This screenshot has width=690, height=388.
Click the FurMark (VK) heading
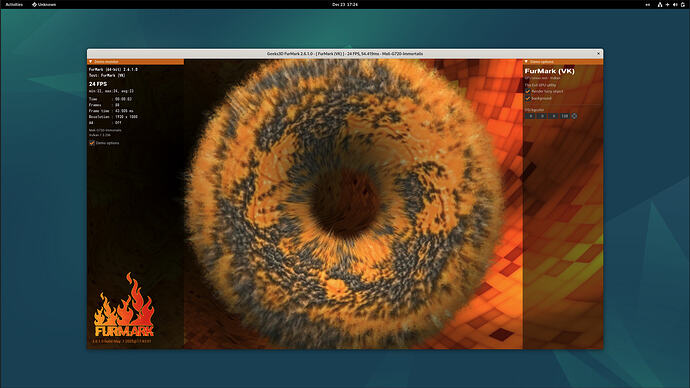pos(549,71)
